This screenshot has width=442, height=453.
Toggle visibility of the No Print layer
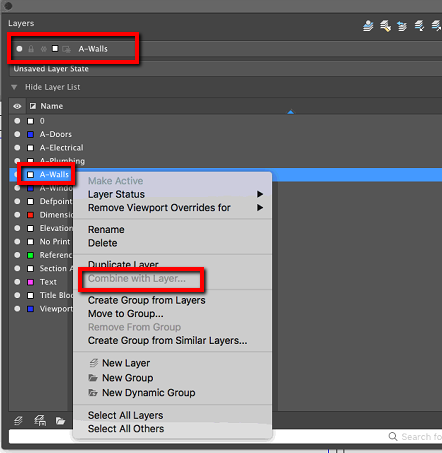17,242
